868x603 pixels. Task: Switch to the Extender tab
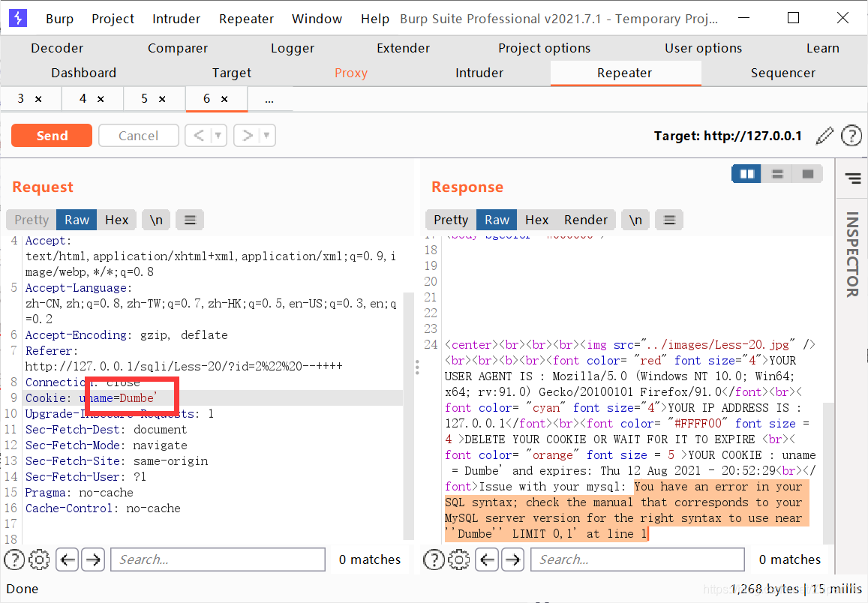coord(403,48)
